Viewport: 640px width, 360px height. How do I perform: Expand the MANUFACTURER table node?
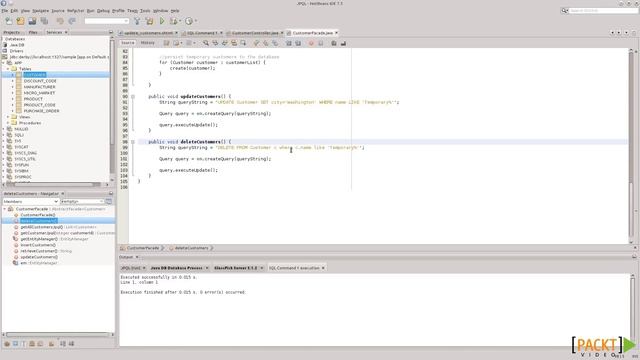[13, 87]
